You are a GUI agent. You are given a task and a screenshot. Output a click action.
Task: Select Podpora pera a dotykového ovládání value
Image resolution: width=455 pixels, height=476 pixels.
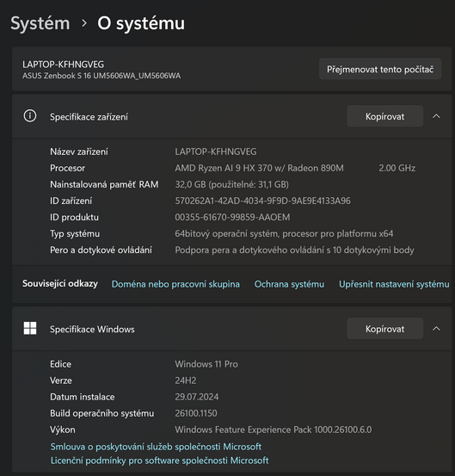[x=294, y=250]
